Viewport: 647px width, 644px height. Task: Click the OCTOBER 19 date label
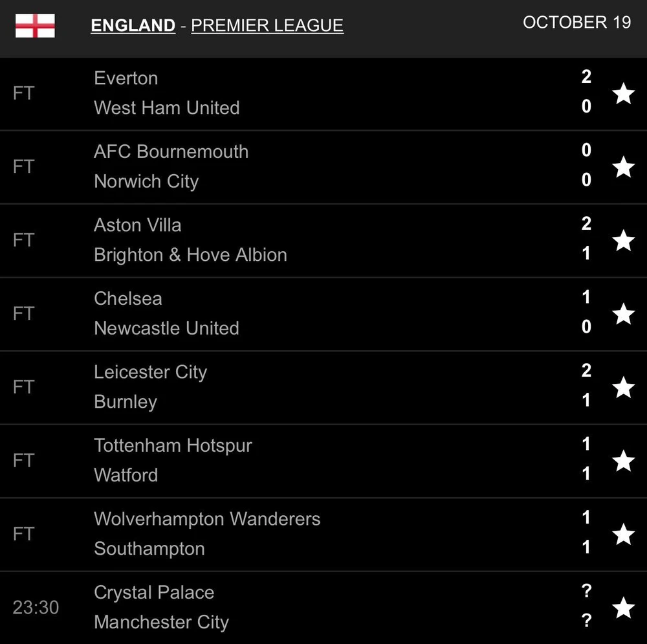[576, 22]
